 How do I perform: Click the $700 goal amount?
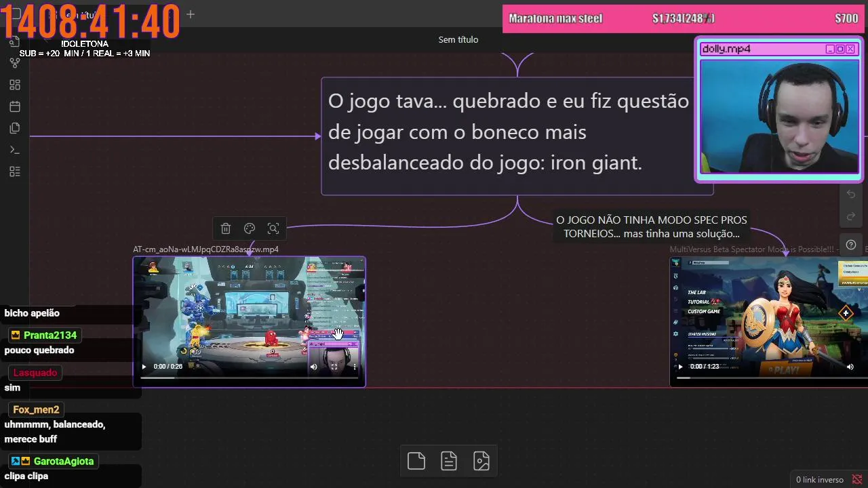coord(846,19)
